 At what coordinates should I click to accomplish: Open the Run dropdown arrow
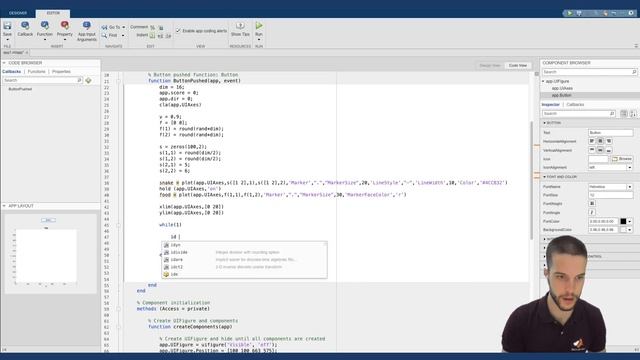coord(259,40)
